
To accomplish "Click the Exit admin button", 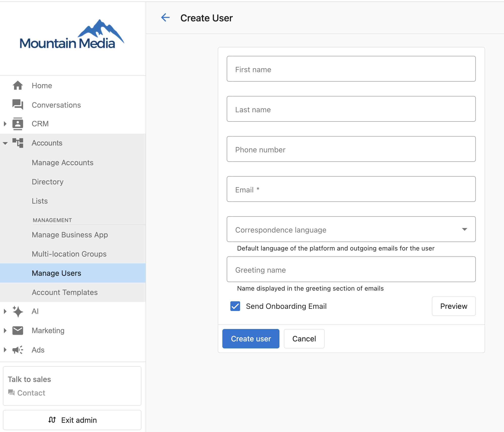I will pyautogui.click(x=72, y=420).
